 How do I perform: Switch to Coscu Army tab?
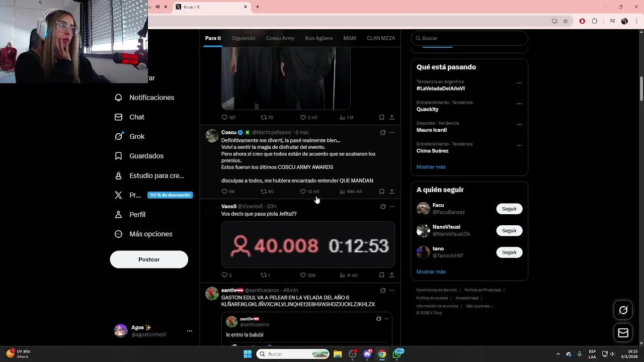click(280, 38)
